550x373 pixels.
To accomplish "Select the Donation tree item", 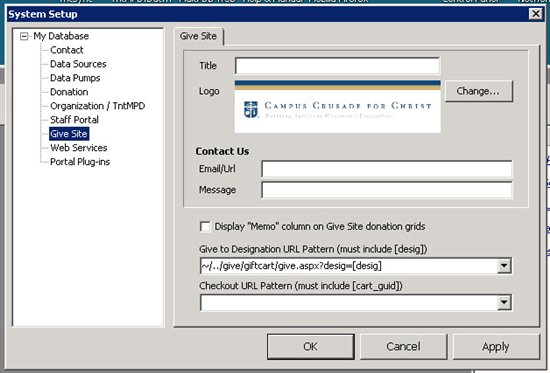I will pos(69,92).
